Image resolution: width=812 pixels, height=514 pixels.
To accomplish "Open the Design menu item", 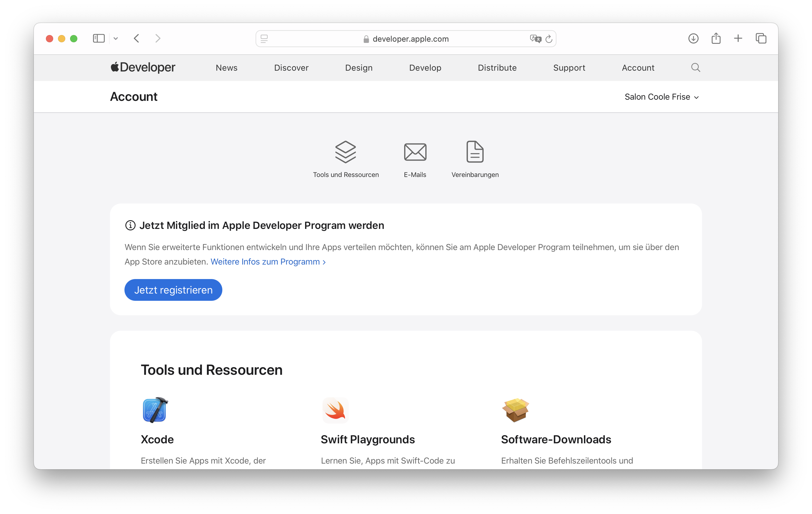I will click(359, 68).
